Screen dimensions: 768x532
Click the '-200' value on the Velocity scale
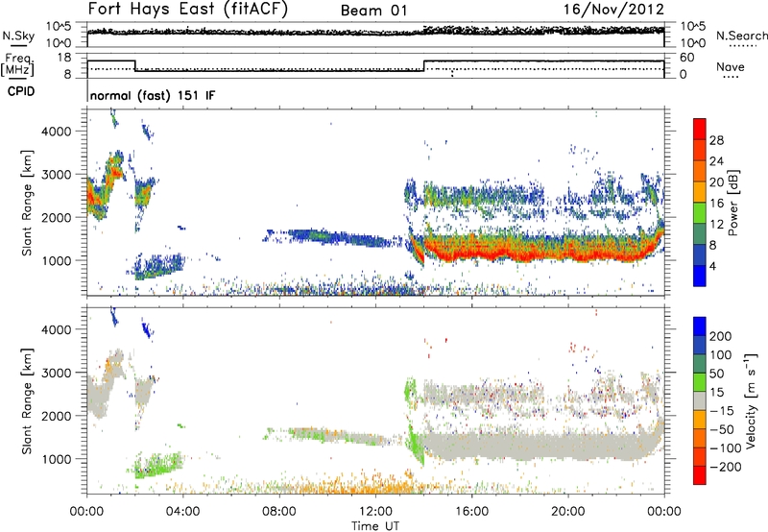pos(726,467)
